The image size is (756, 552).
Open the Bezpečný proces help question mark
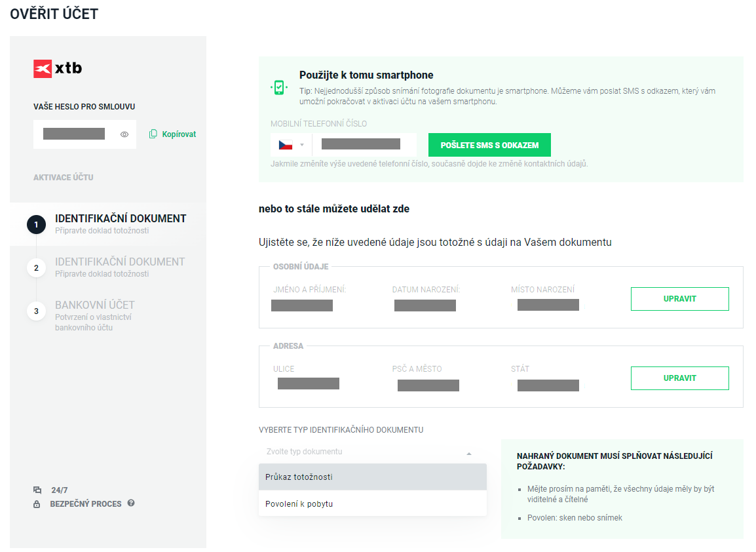click(x=130, y=503)
